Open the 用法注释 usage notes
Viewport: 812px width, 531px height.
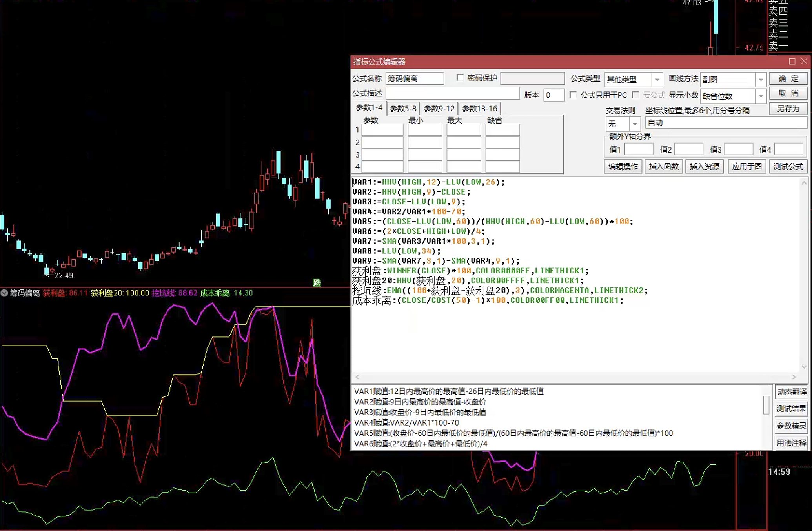coord(792,443)
